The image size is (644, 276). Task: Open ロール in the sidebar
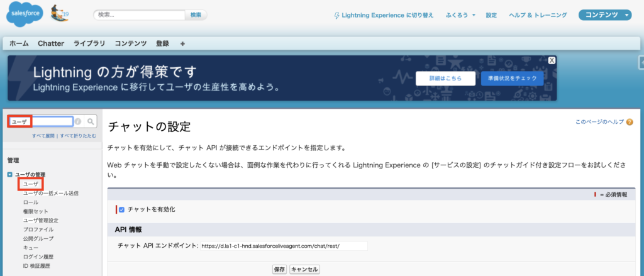pos(31,202)
